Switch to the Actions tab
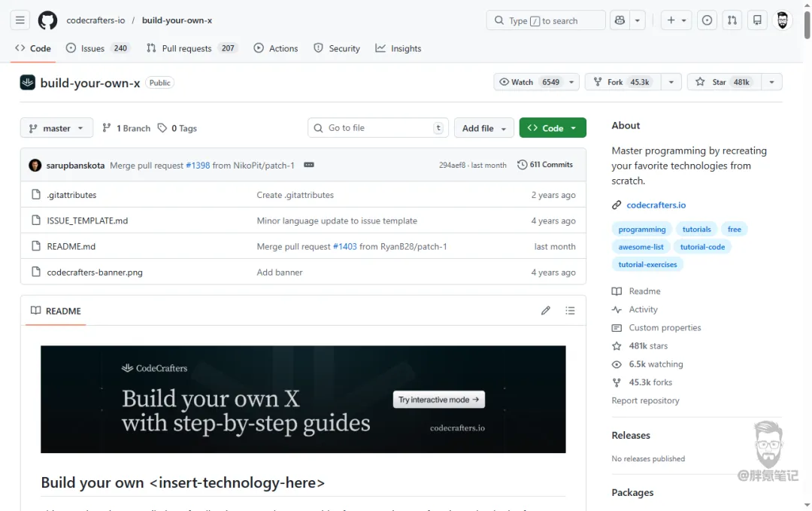The image size is (812, 511). [x=276, y=48]
